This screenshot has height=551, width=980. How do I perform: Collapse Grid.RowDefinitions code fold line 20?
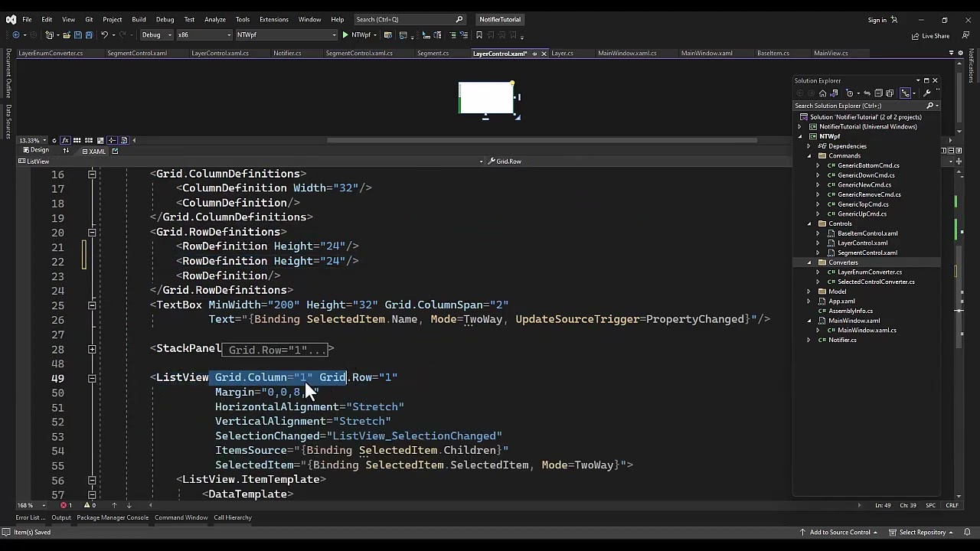tap(91, 232)
